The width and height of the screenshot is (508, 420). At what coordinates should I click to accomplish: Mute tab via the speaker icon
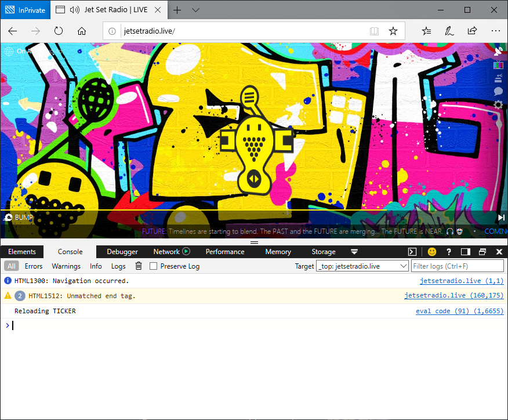(74, 10)
